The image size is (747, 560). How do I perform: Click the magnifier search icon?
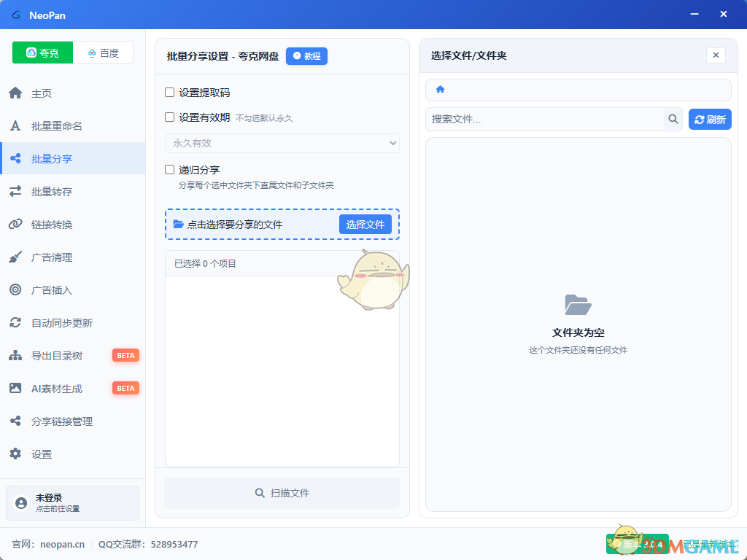673,120
